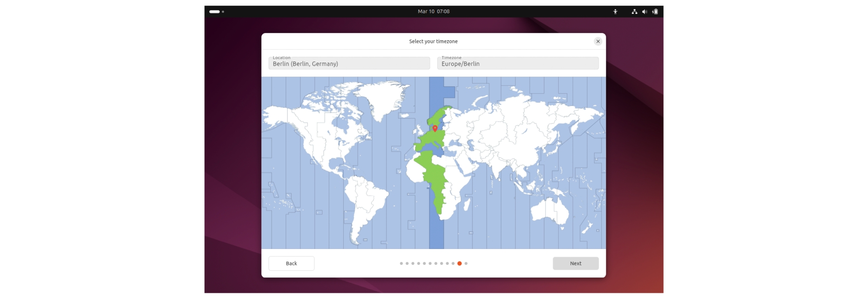
Task: Open the Timezone field showing Europe/Berlin
Action: point(518,63)
